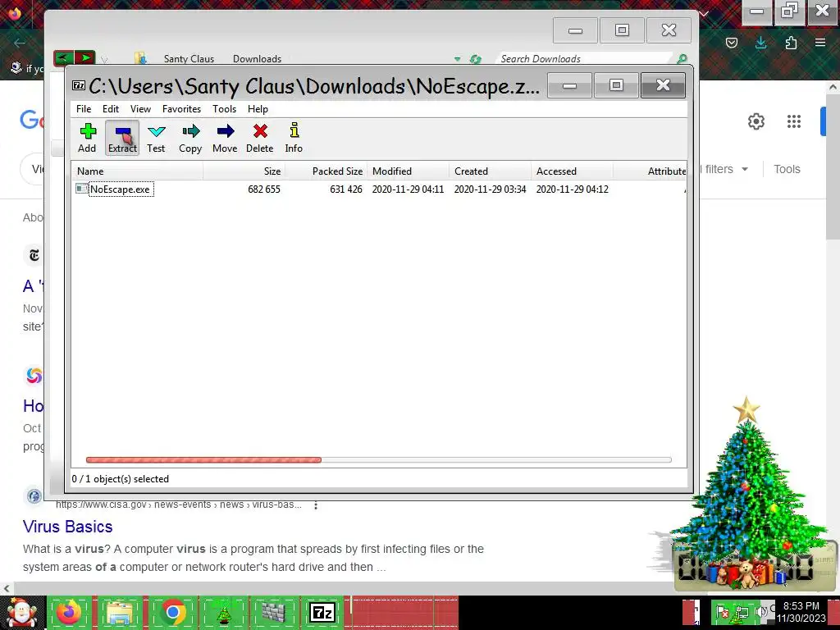Open the File menu in 7-Zip
840x630 pixels.
(84, 109)
